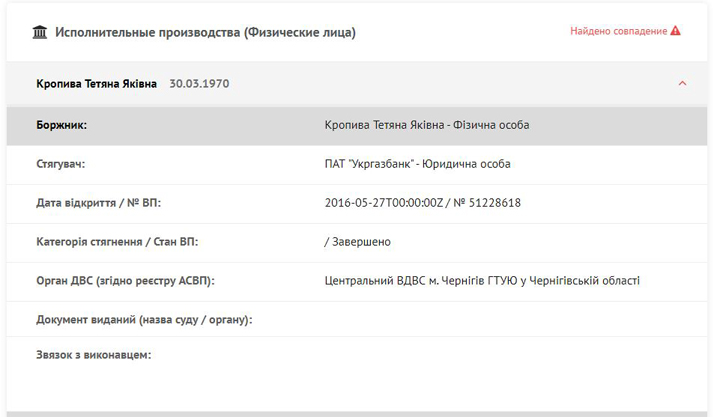This screenshot has height=417, width=720.
Task: Click the birth date 30.03.1970
Action: [199, 84]
